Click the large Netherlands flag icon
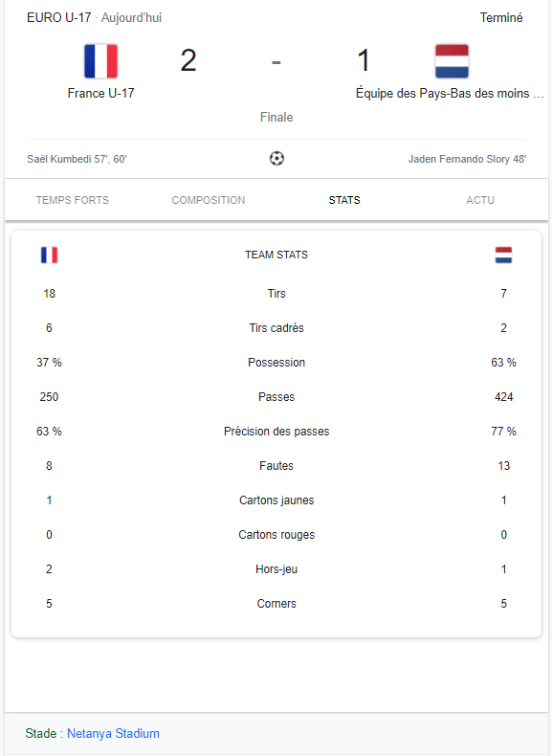 [x=452, y=61]
